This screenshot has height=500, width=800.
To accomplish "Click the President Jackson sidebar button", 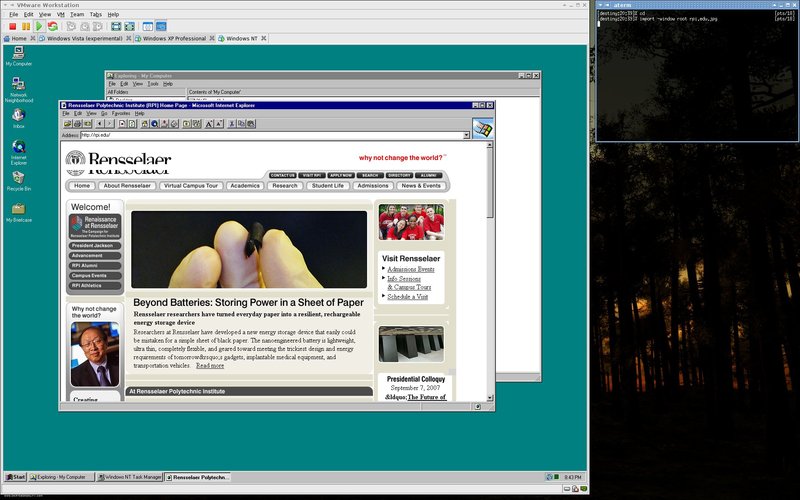I will (x=95, y=245).
